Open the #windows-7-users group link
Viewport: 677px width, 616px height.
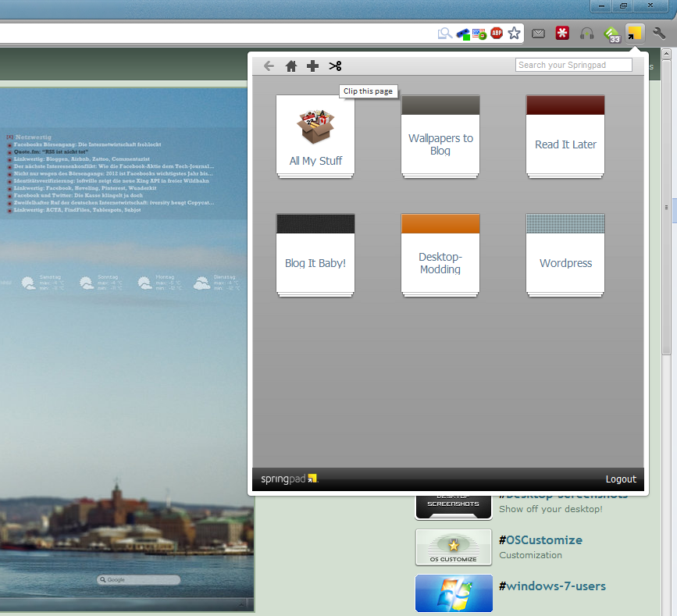click(552, 586)
